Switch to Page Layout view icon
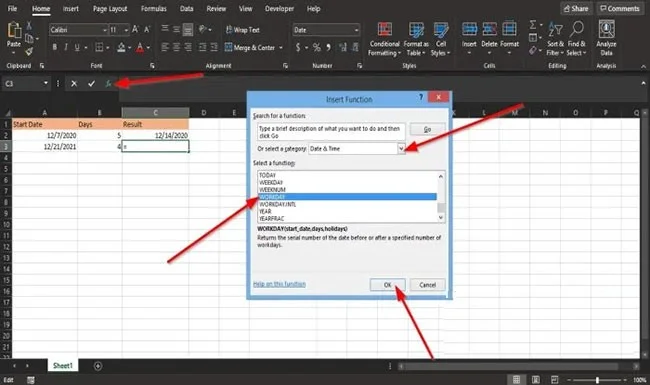The width and height of the screenshot is (650, 385). tap(536, 380)
